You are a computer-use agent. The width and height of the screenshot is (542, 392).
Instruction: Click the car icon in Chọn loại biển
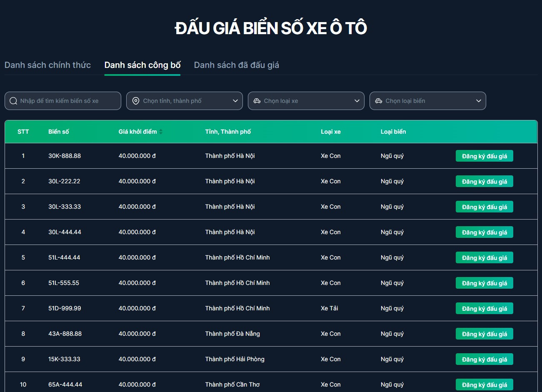click(379, 101)
